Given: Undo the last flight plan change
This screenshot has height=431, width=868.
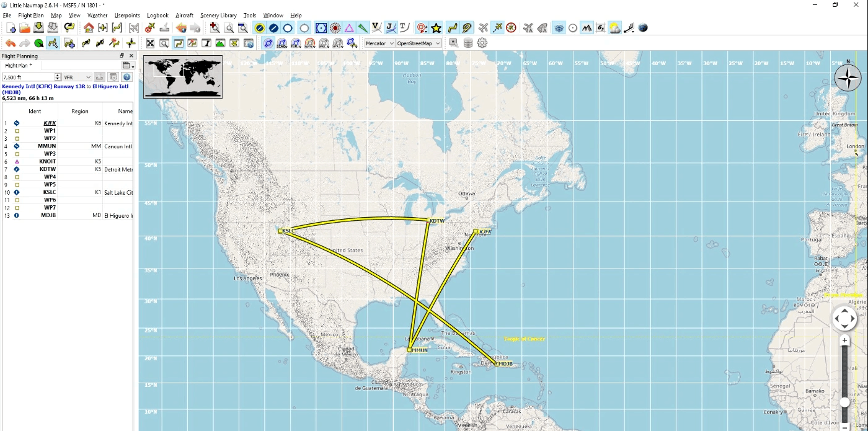Looking at the screenshot, I should (11, 43).
